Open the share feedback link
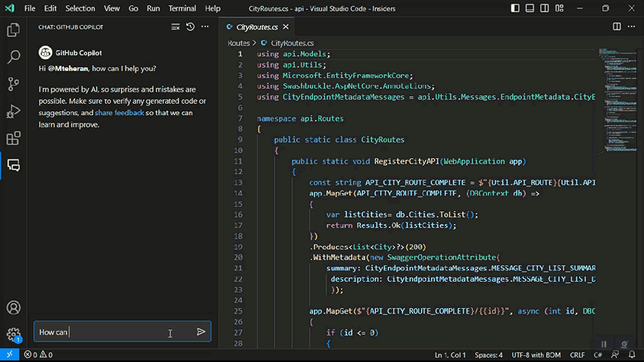644x362 pixels. point(120,112)
